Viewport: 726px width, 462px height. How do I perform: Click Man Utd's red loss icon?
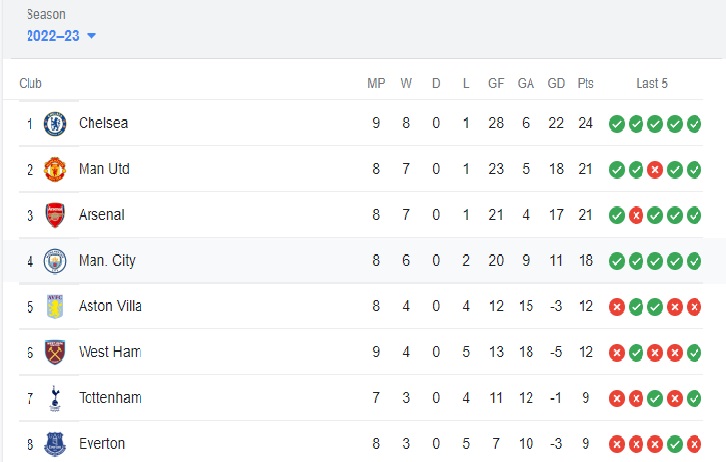pyautogui.click(x=655, y=170)
